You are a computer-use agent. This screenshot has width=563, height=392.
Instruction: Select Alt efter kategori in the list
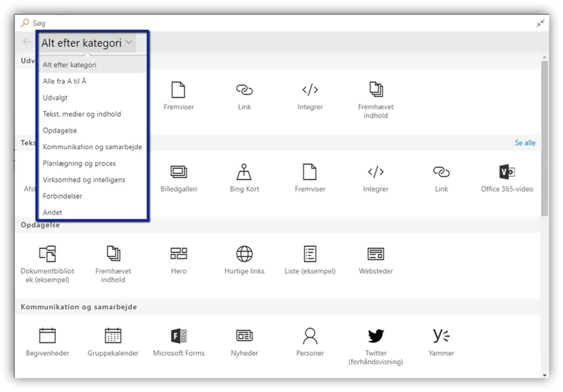point(93,65)
